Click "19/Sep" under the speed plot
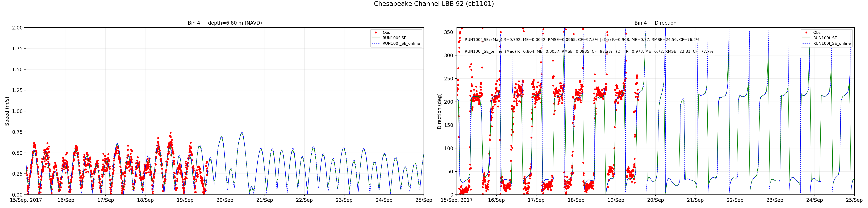 point(185,200)
